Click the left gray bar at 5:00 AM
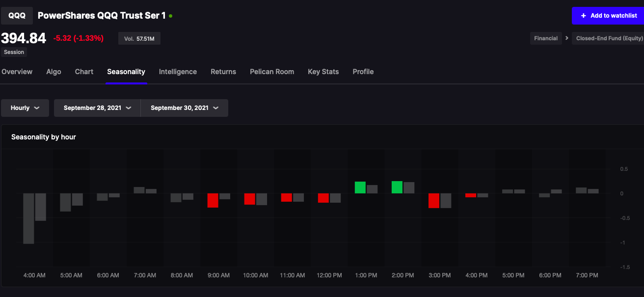This screenshot has width=644, height=297. (x=65, y=202)
